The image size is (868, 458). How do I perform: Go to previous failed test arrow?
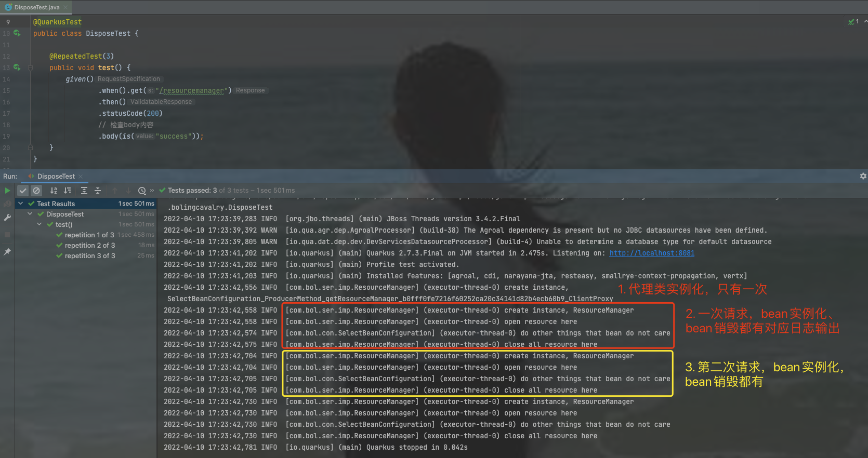click(x=115, y=191)
